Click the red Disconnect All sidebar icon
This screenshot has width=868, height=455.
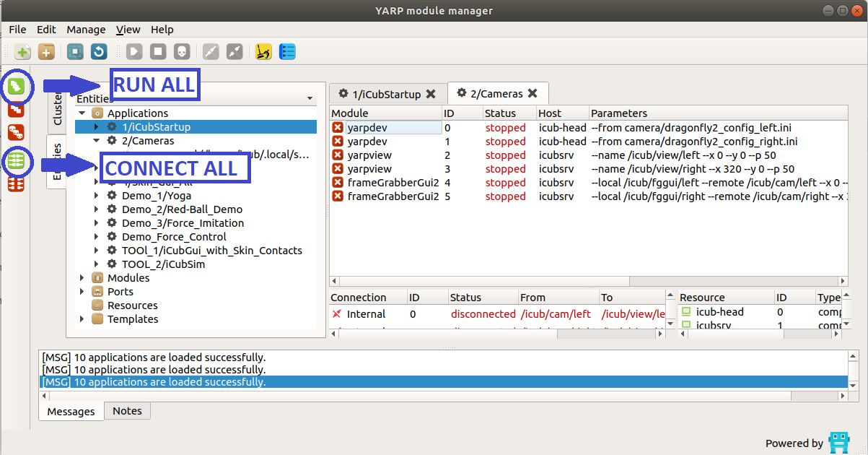(16, 184)
